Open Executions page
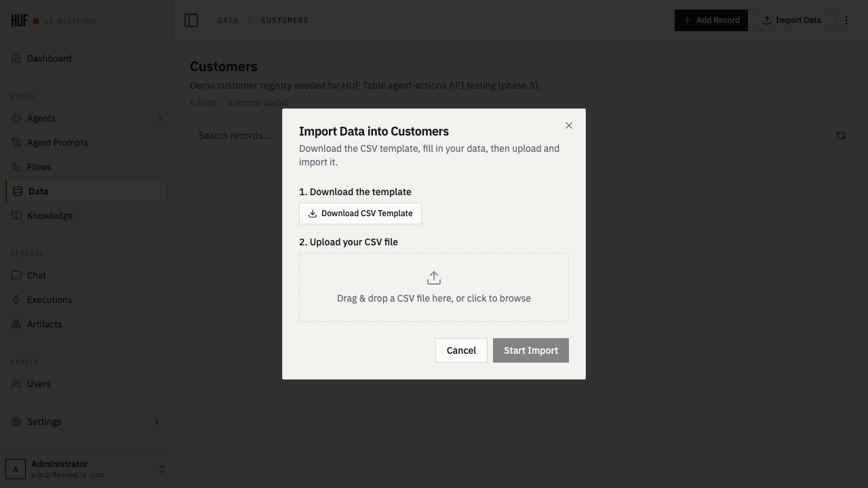The height and width of the screenshot is (488, 868). (x=87, y=300)
